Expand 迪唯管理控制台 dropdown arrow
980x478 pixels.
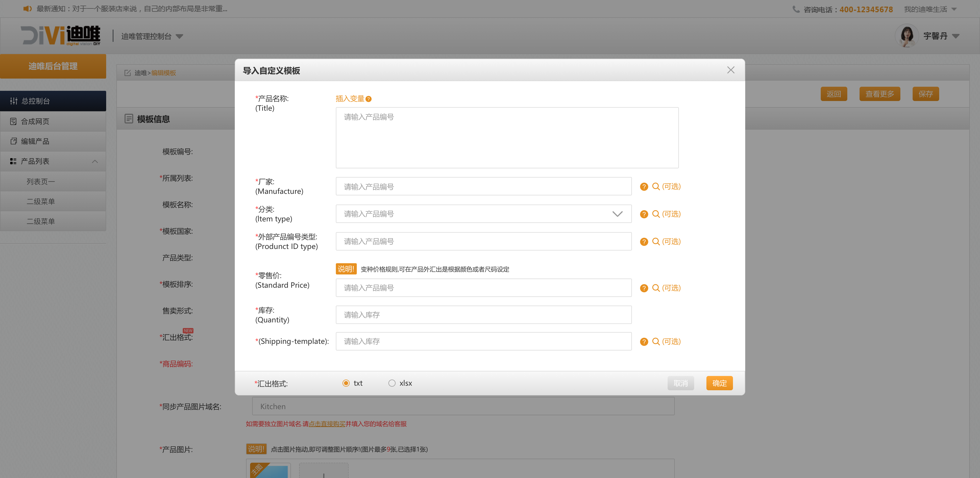[180, 36]
